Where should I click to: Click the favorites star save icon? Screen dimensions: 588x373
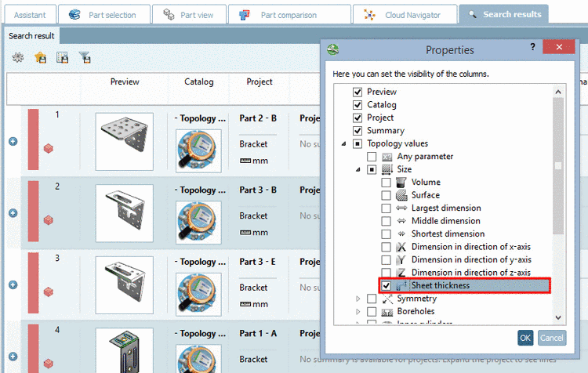point(40,58)
